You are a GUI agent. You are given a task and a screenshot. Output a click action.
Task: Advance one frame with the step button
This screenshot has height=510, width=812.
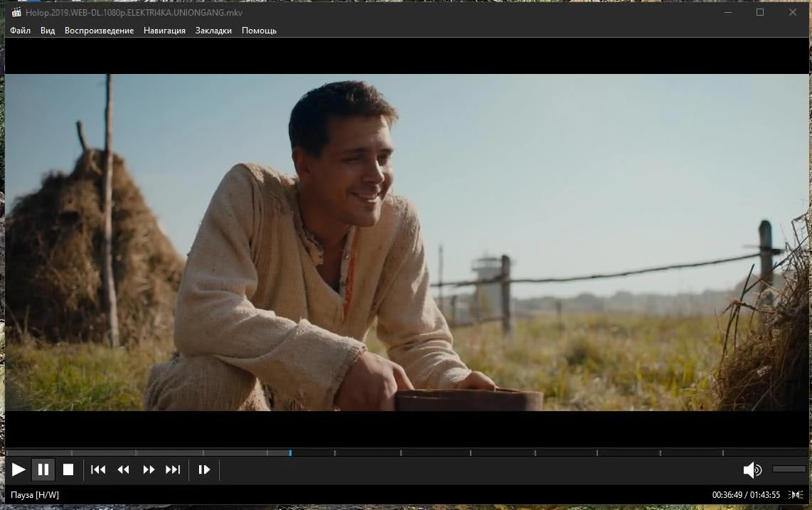pos(204,469)
